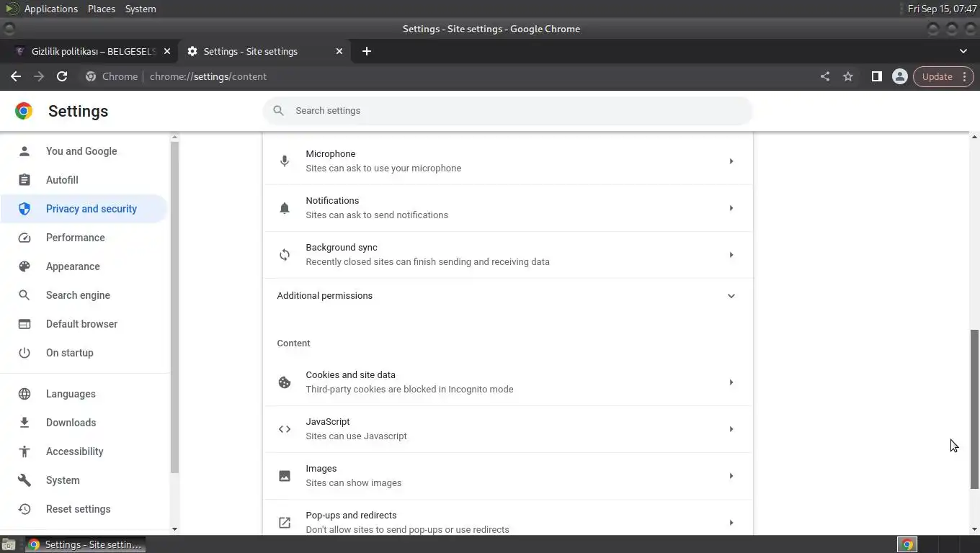Open the Applications menu
This screenshot has height=553, width=980.
coord(50,9)
